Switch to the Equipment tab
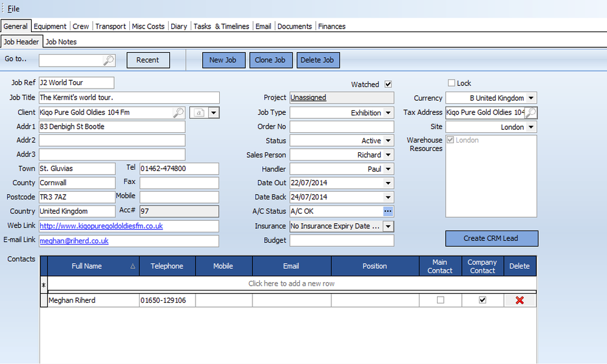Screen dimensions: 607x364 (x=50, y=26)
